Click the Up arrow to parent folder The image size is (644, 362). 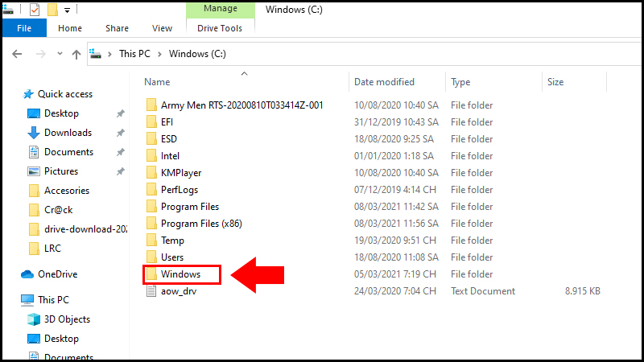pos(76,54)
